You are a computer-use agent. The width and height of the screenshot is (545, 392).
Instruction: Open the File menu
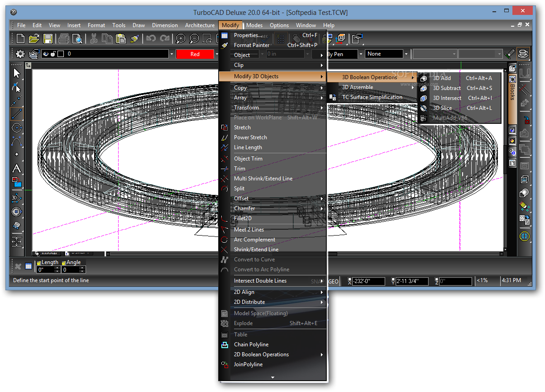point(21,25)
